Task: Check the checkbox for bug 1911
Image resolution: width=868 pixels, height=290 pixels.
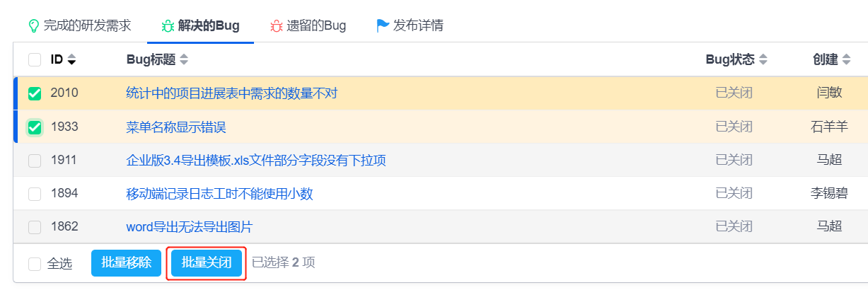Action: point(35,161)
